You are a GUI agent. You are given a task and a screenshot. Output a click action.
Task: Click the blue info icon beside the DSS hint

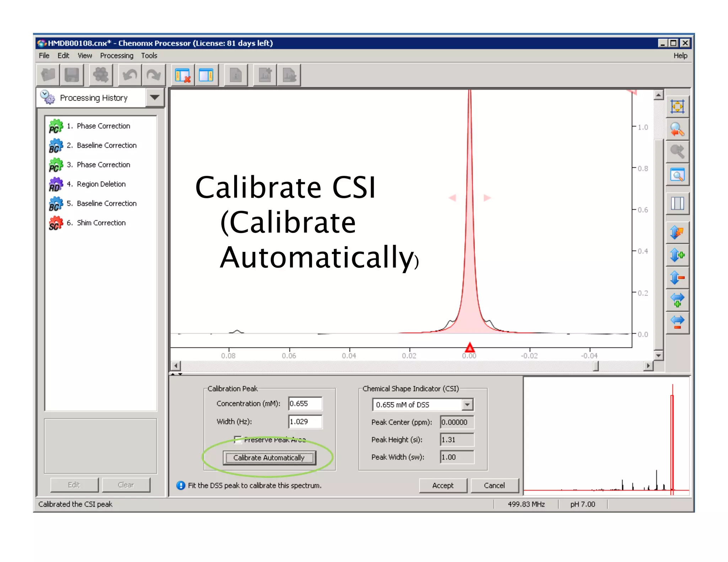[181, 486]
